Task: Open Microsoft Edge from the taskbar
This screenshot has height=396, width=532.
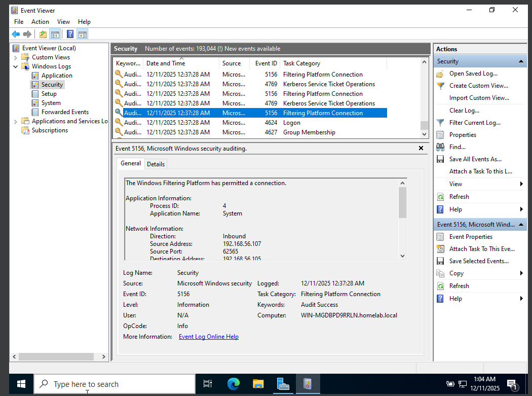Action: click(233, 384)
